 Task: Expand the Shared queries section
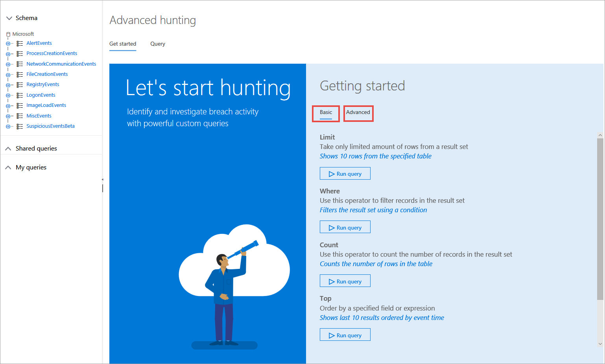click(x=8, y=149)
